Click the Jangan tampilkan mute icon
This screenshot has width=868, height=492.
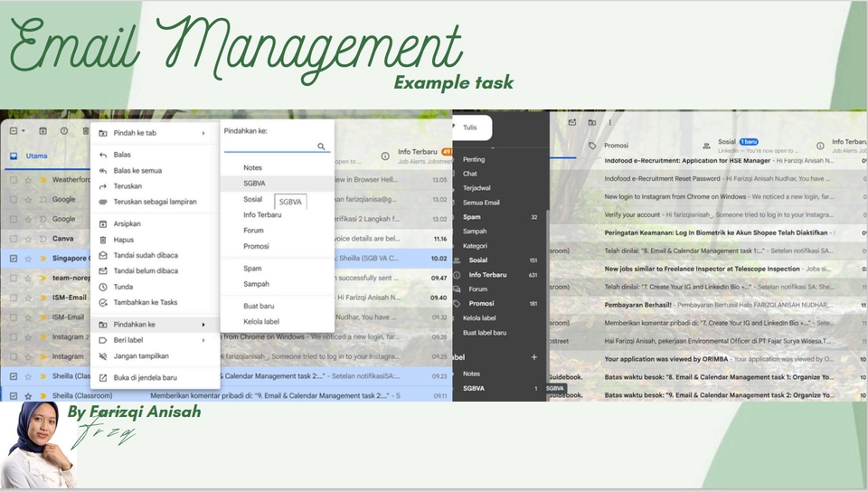[103, 355]
